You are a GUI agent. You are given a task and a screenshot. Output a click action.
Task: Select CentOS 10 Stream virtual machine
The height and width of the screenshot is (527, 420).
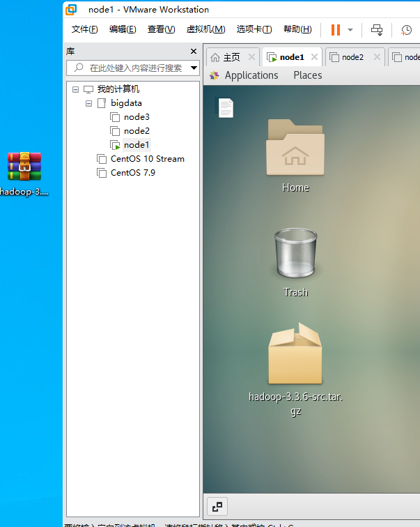coord(148,159)
